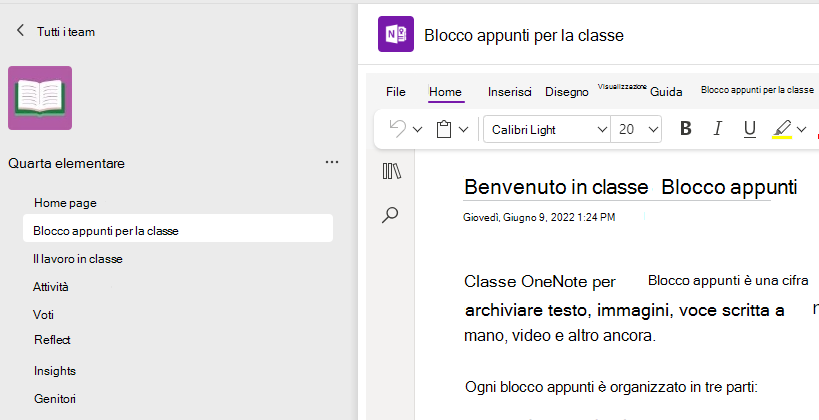Click the bold text 'archiviare testo, immagini, voce scritta a'

[x=625, y=310]
